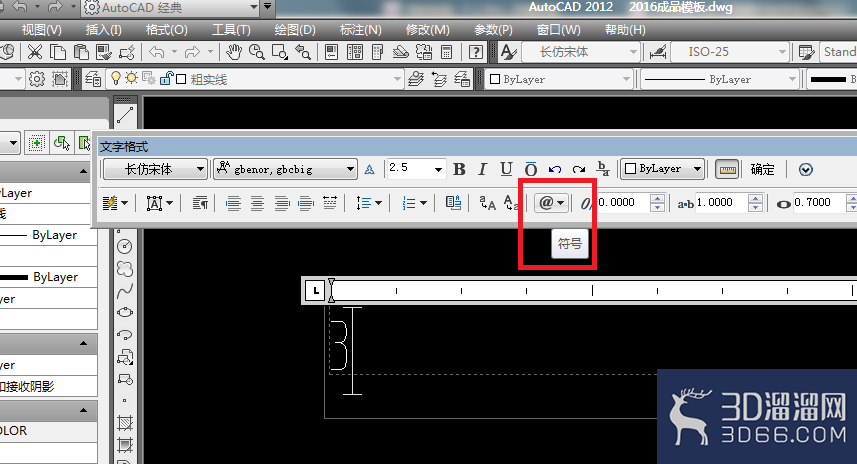Open the Line Spacing dropdown
Viewport: 857px width, 464px height.
coord(369,203)
